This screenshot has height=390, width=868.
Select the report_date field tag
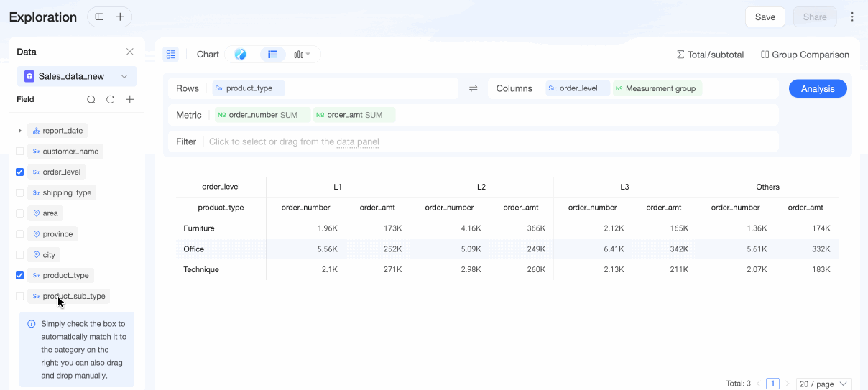tap(57, 131)
